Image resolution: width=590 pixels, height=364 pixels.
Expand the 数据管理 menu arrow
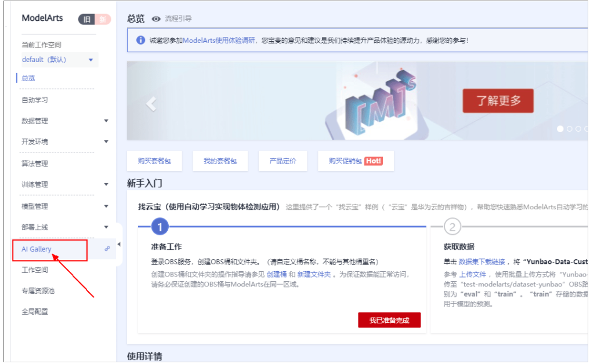pos(106,121)
